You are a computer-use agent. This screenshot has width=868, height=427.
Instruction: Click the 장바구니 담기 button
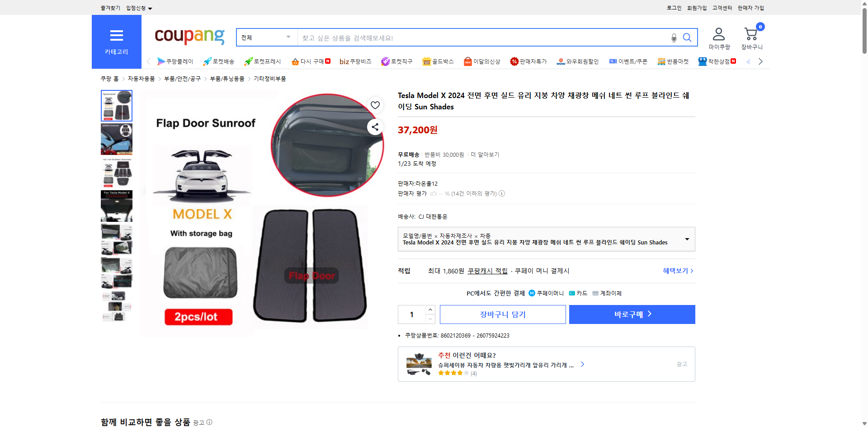pos(502,314)
